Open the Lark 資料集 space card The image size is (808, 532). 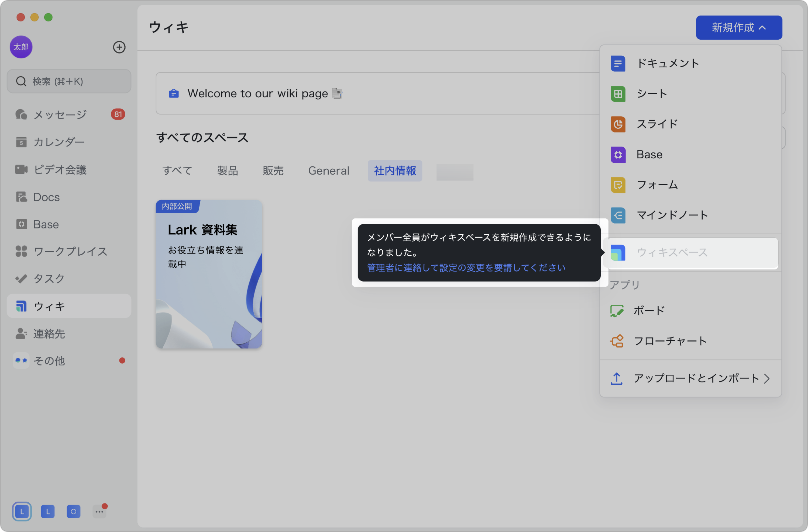click(209, 274)
